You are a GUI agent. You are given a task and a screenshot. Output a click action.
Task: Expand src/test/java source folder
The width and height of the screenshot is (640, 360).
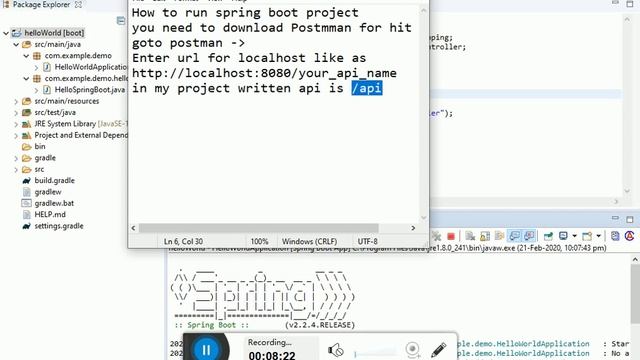[16, 113]
